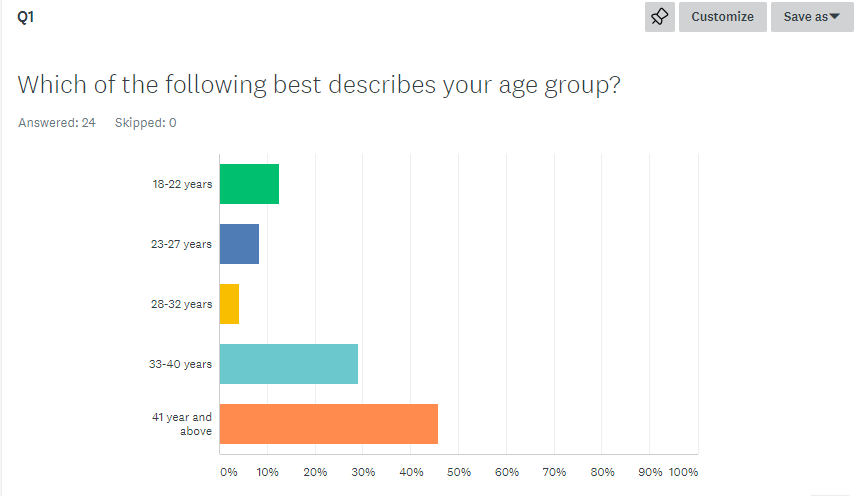
Task: Select the orange 41 year and above bar
Action: pos(328,424)
